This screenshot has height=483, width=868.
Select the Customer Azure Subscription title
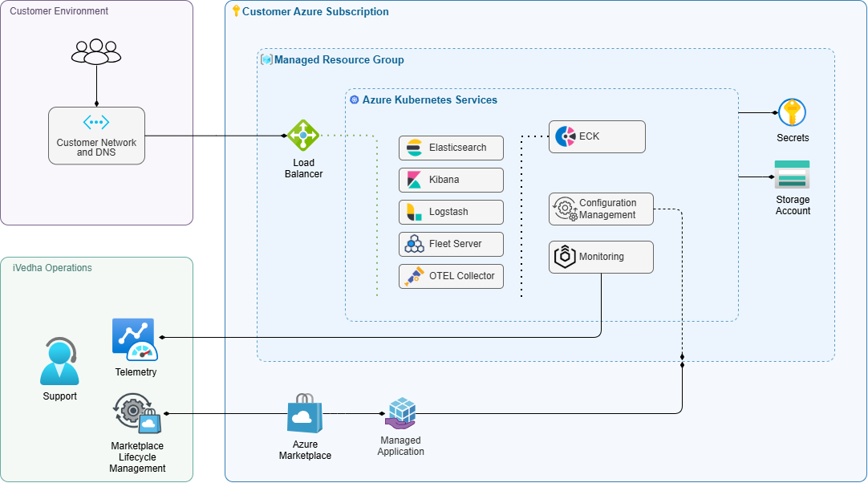pyautogui.click(x=315, y=11)
